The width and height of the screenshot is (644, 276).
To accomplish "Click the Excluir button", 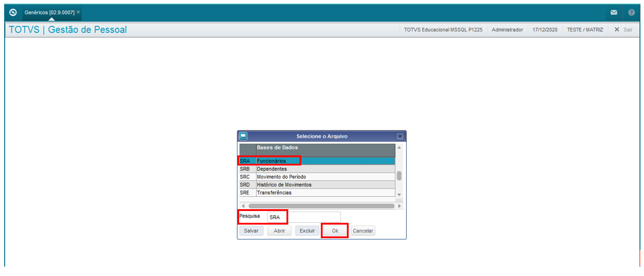I will (307, 231).
